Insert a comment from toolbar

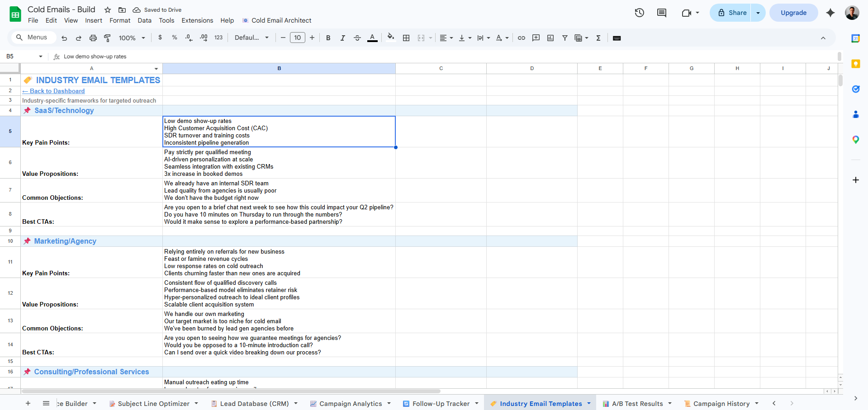pyautogui.click(x=536, y=38)
